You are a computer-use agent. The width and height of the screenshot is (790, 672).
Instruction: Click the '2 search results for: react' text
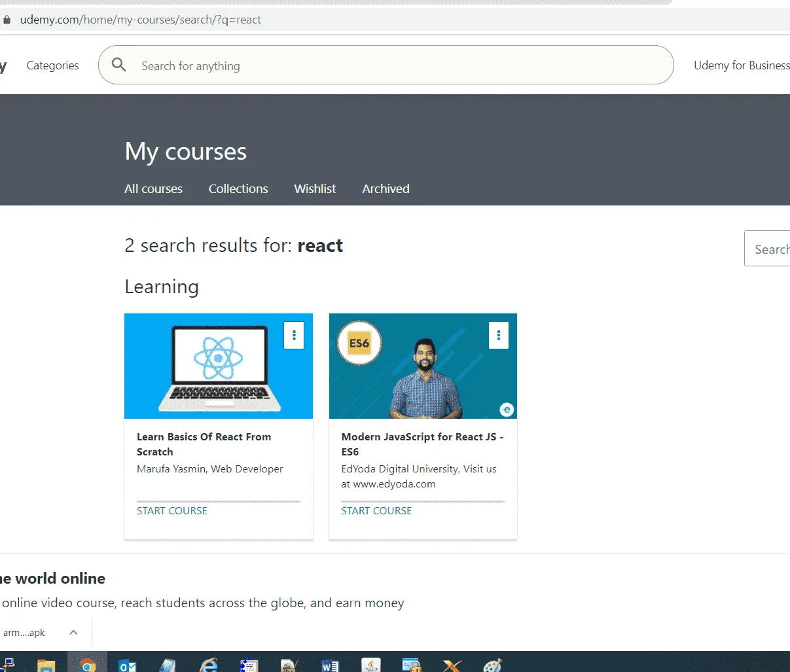(234, 245)
